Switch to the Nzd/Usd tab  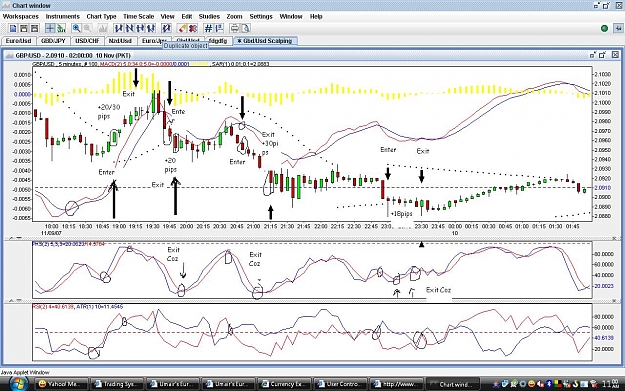coord(120,41)
